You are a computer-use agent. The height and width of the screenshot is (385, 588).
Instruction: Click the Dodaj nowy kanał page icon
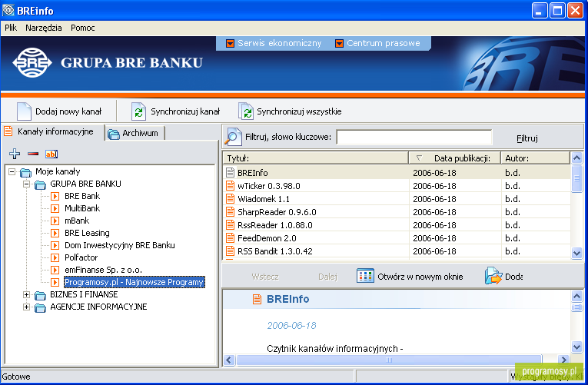tap(24, 111)
